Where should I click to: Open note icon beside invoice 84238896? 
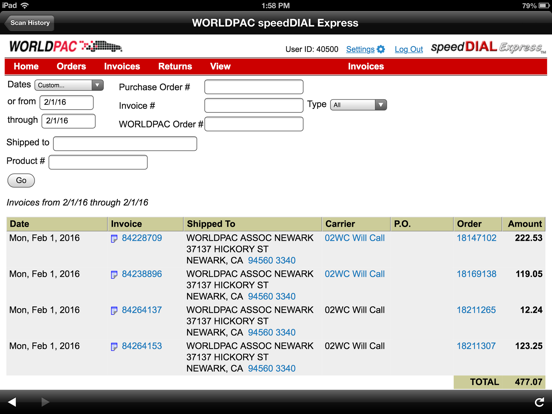[x=114, y=275]
